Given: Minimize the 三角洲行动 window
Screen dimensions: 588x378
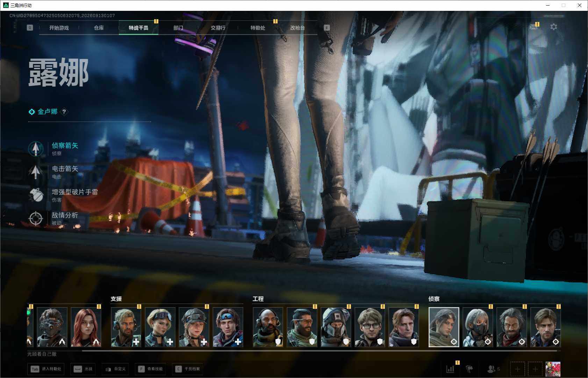Looking at the screenshot, I should [x=548, y=5].
